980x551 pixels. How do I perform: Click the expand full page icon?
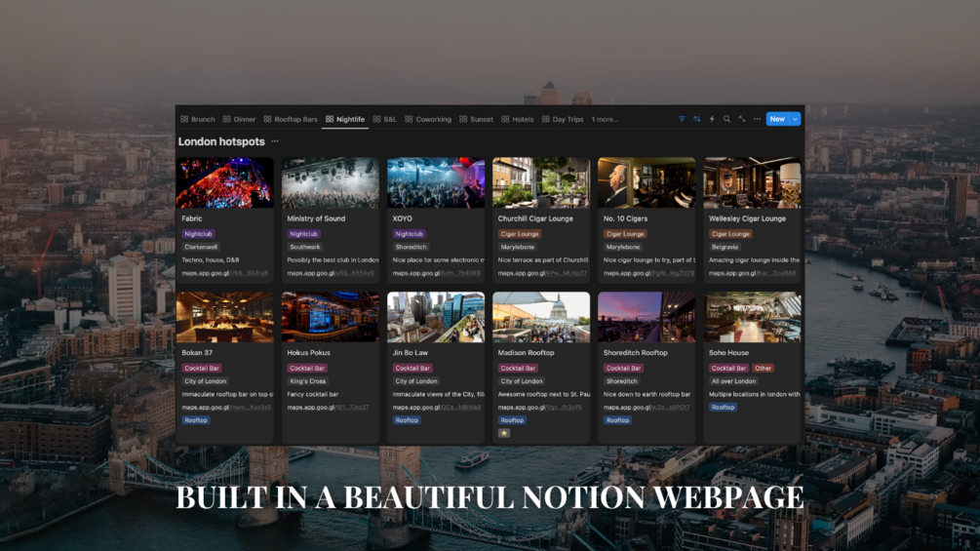742,119
